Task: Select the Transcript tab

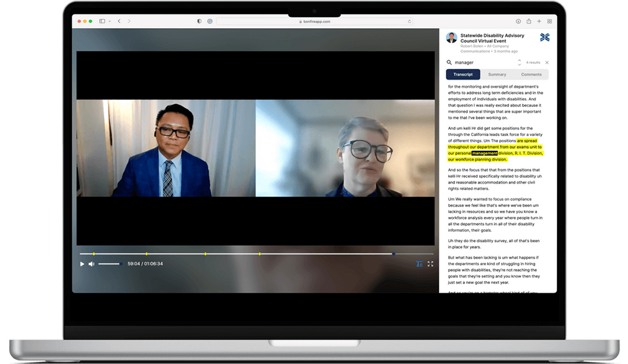Action: pyautogui.click(x=463, y=75)
